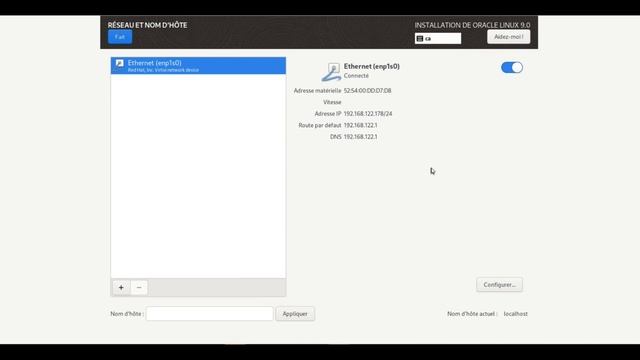This screenshot has height=360, width=640.
Task: Click the large Ethernet cable icon
Action: click(331, 72)
